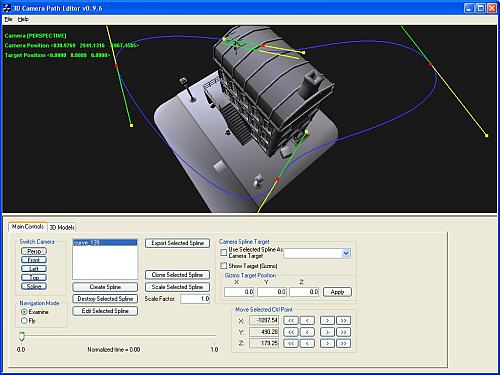Switch to the Front camera view
This screenshot has height=375, width=500.
point(34,260)
